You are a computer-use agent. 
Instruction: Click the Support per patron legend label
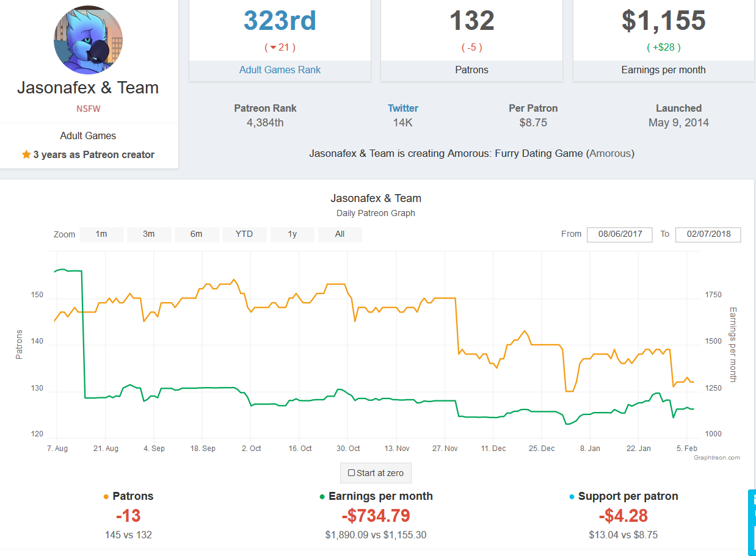(628, 496)
